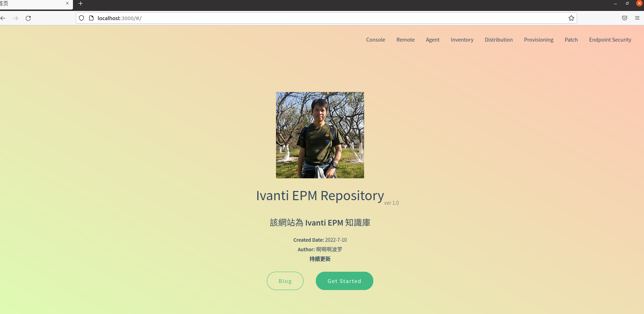This screenshot has height=314, width=644.
Task: Open the Firefox hamburger menu
Action: pyautogui.click(x=637, y=18)
